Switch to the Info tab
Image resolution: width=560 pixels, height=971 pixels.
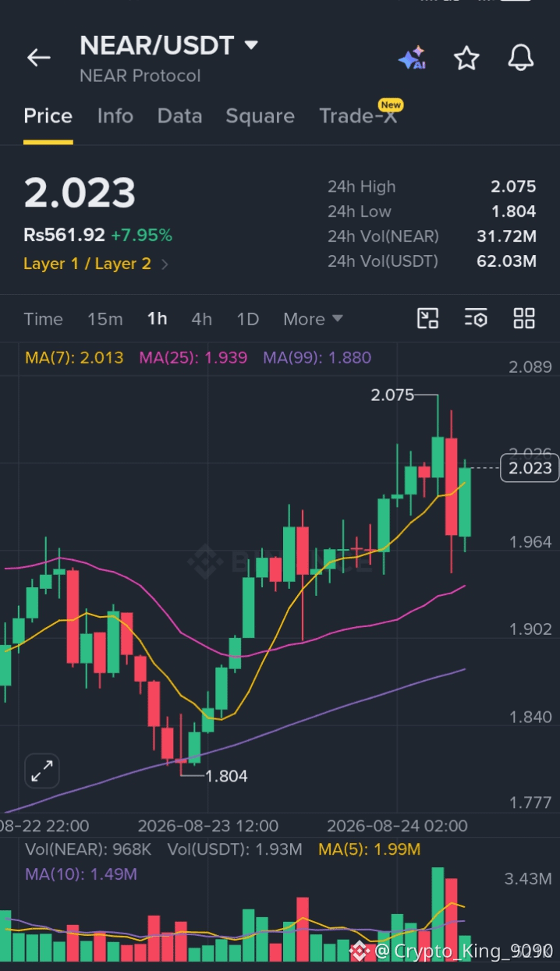(115, 116)
